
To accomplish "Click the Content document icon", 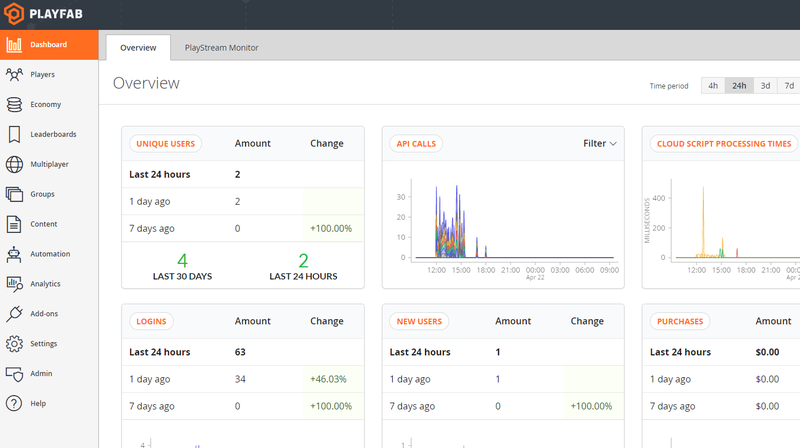I will 14,224.
